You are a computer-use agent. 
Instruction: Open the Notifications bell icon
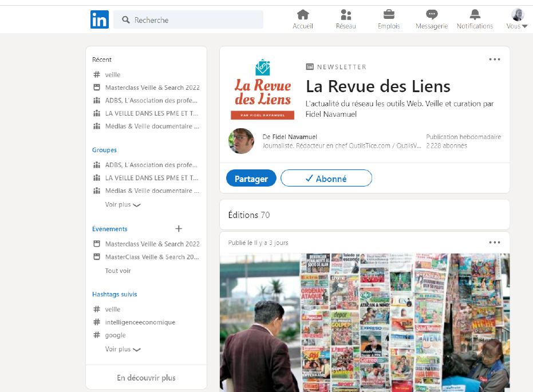pyautogui.click(x=475, y=15)
